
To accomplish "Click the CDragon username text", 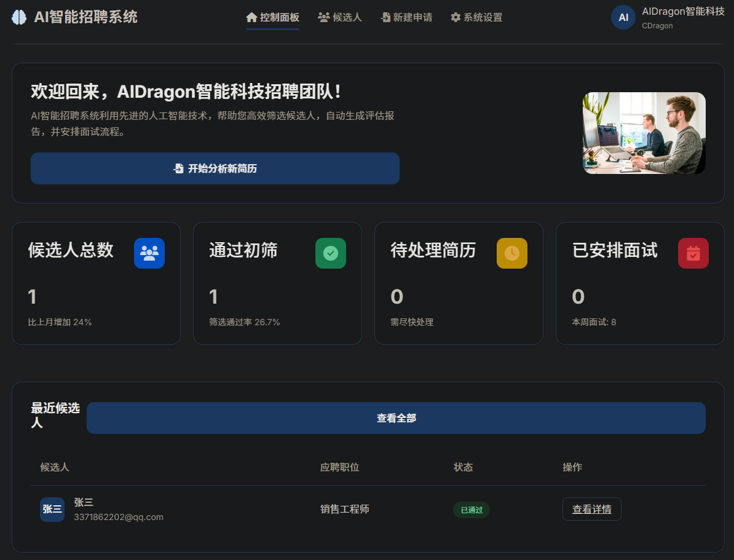I will pyautogui.click(x=657, y=26).
